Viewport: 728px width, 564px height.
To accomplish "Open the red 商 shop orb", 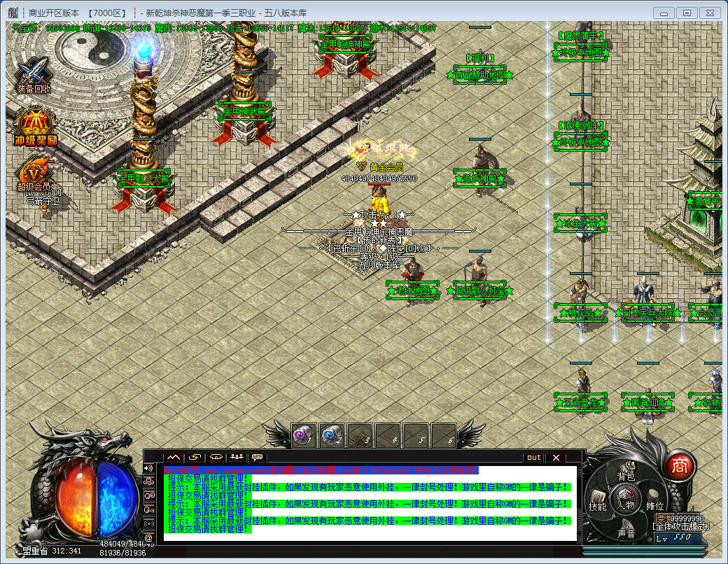I will [x=680, y=465].
